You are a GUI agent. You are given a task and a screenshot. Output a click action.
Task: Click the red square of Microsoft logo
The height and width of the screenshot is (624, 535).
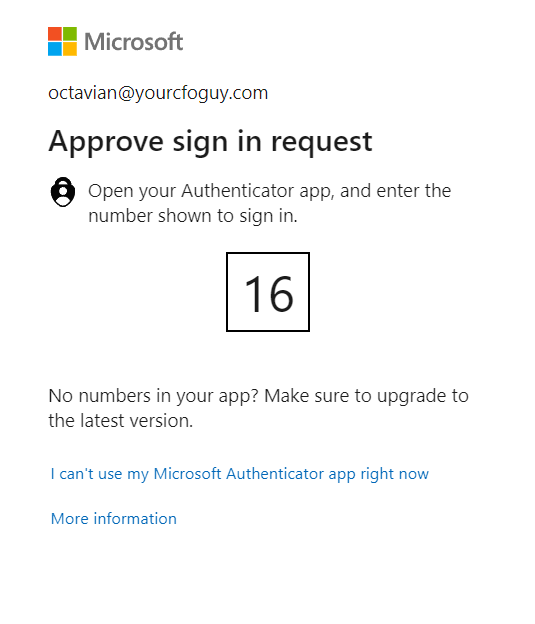coord(55,34)
